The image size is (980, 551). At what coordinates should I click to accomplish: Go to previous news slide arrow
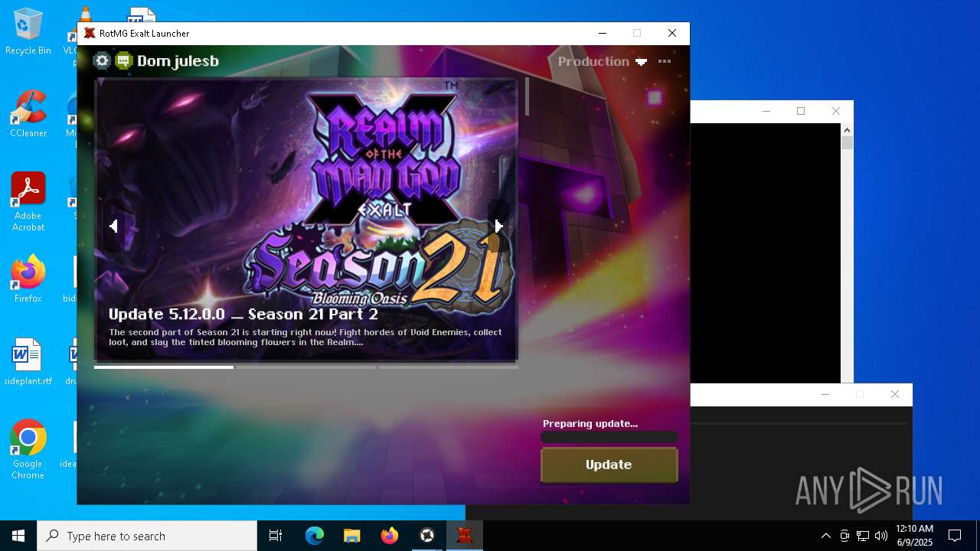[113, 226]
